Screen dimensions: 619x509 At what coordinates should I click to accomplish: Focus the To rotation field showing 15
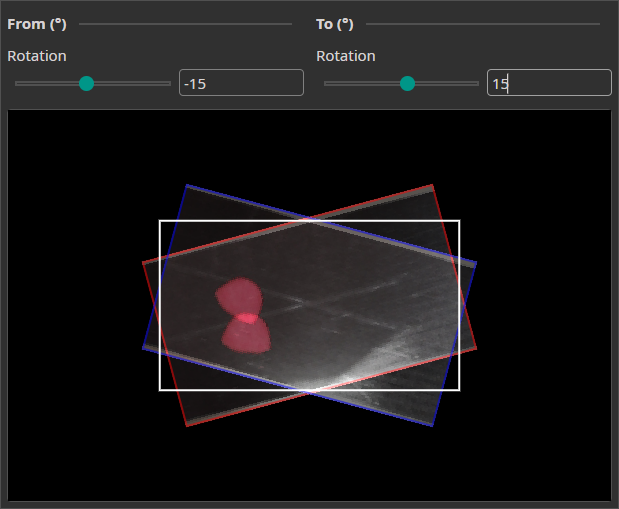pos(548,83)
